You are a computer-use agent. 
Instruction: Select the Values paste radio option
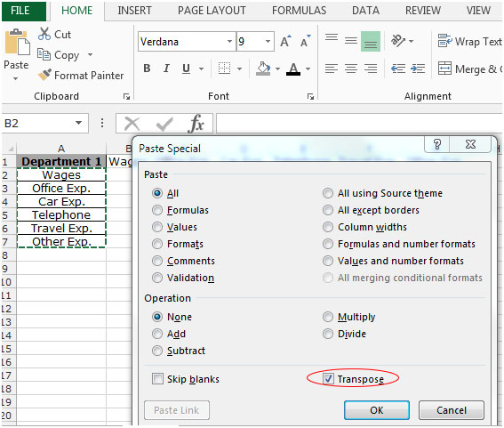[157, 227]
